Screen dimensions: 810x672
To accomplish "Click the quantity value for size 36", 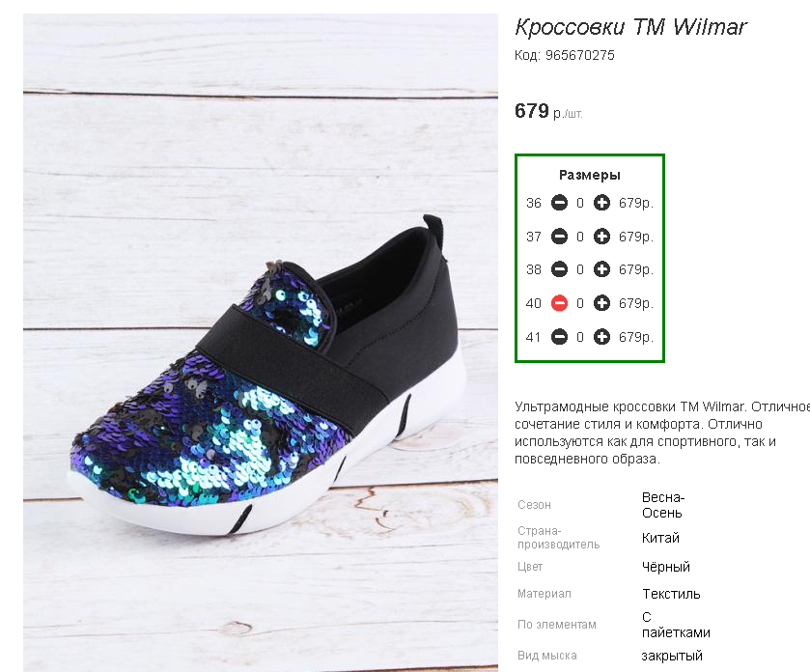I will click(580, 203).
